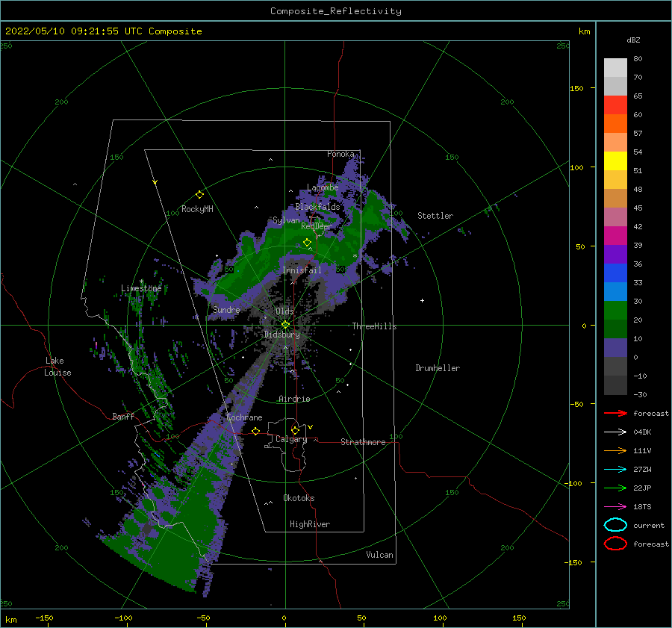Click the cyan current ellipse legend icon
Screen dimensions: 672x628
coord(615,525)
